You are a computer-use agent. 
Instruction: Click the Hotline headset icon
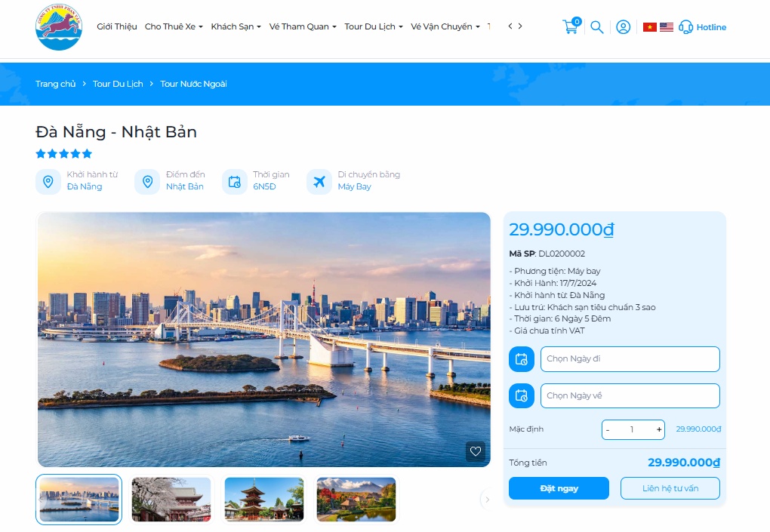(x=685, y=26)
